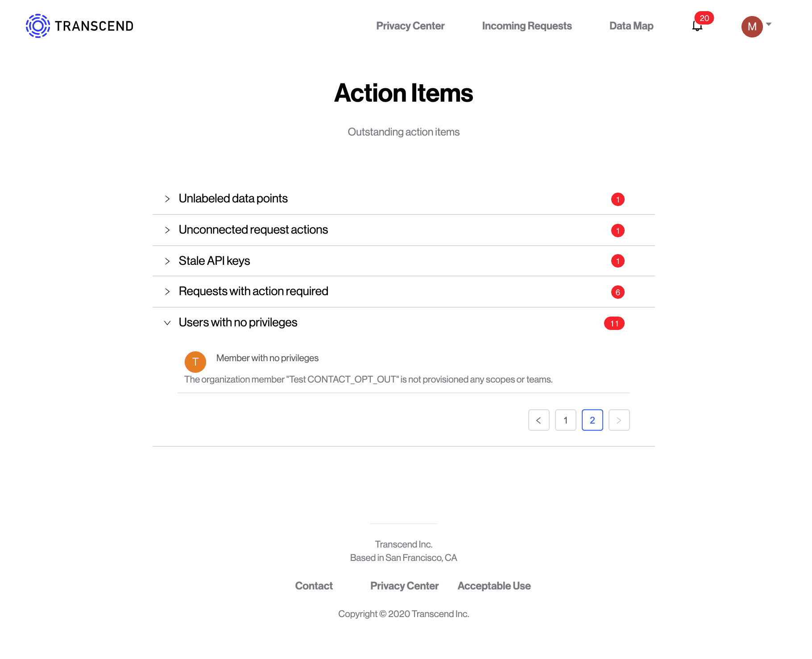
Task: Click the Transcend logo icon
Action: point(38,26)
